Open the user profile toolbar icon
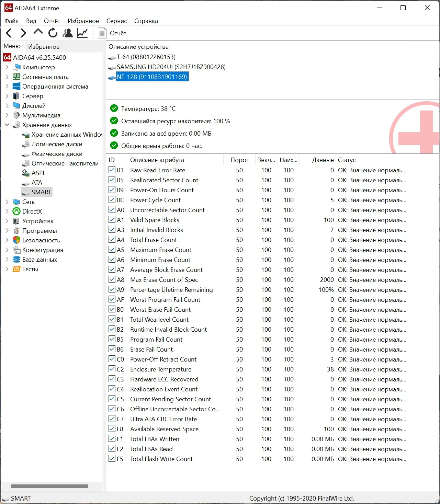Viewport: 440px width, 504px height. click(x=68, y=33)
